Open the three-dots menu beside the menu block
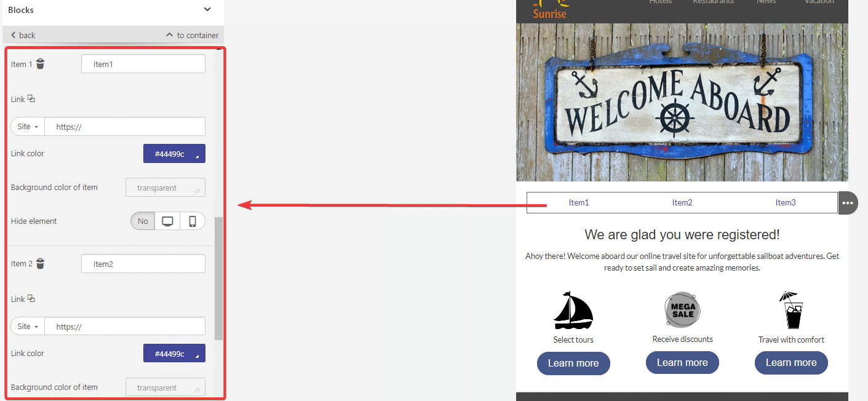Image resolution: width=868 pixels, height=401 pixels. pyautogui.click(x=848, y=203)
